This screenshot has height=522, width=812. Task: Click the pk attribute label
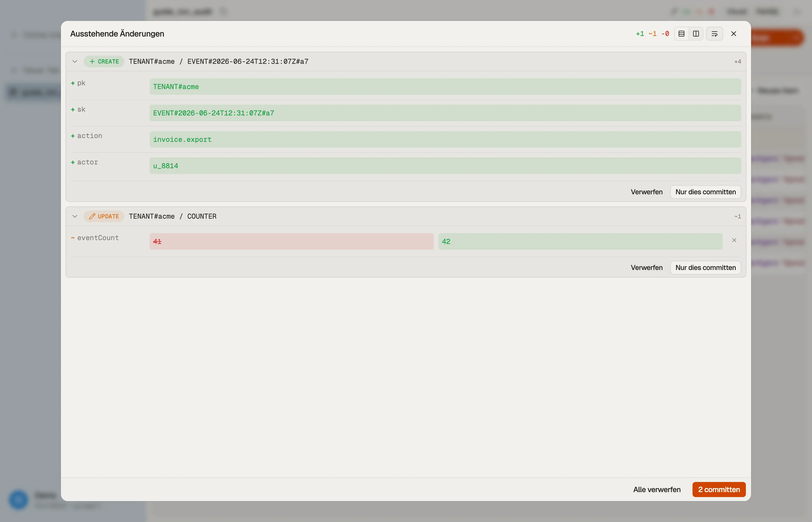tap(81, 83)
